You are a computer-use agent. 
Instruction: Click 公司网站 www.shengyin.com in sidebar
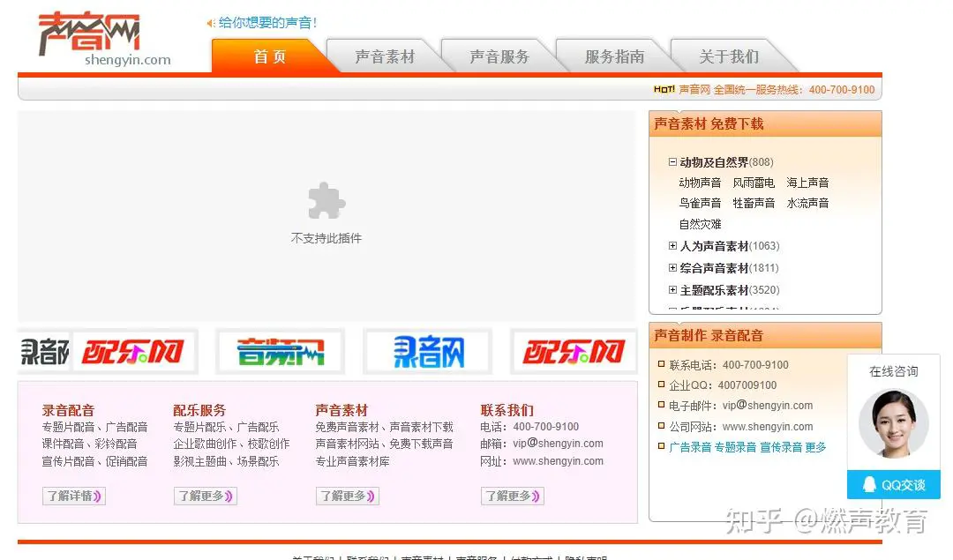(741, 427)
